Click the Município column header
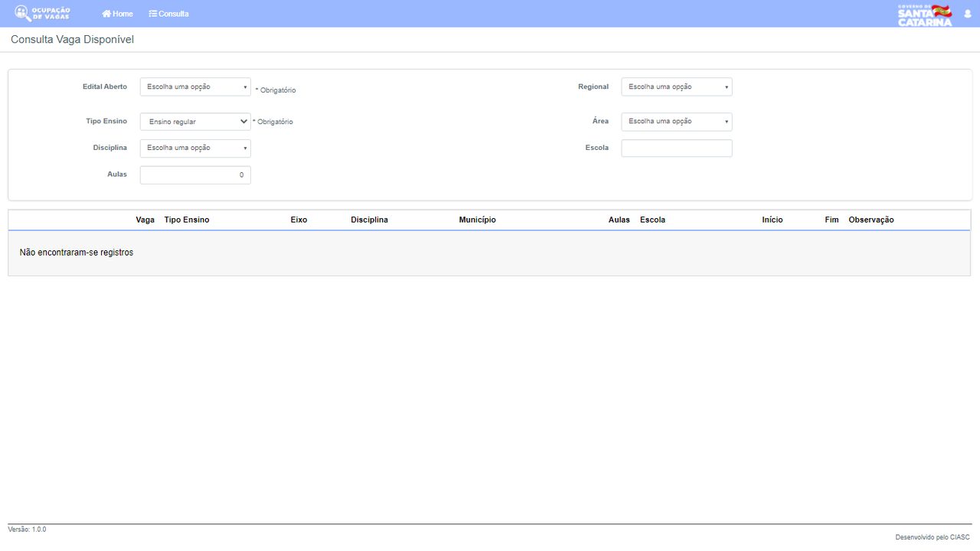The height and width of the screenshot is (551, 980). pos(478,220)
